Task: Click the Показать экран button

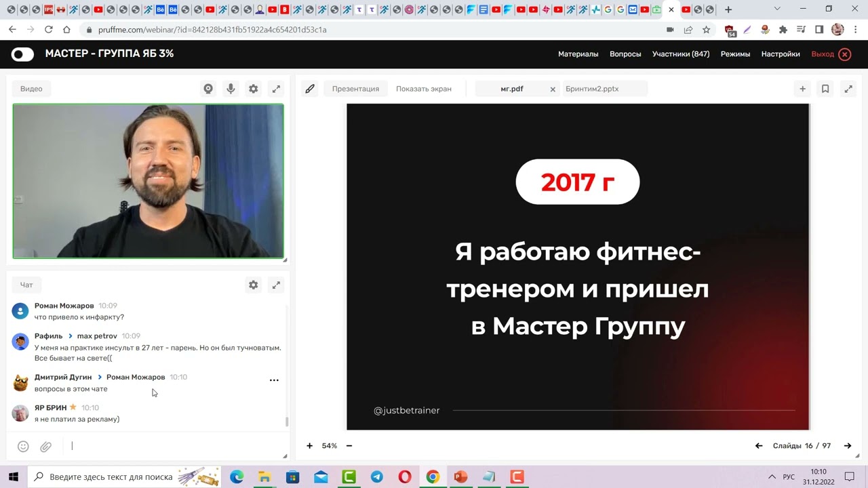Action: [423, 88]
